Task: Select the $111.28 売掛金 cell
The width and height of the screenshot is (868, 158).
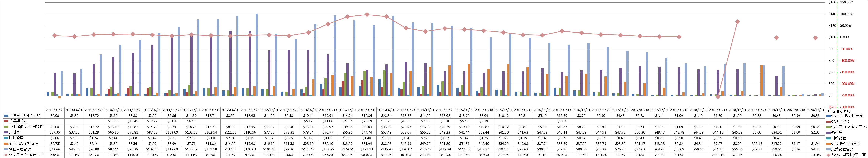Action: tap(230, 132)
